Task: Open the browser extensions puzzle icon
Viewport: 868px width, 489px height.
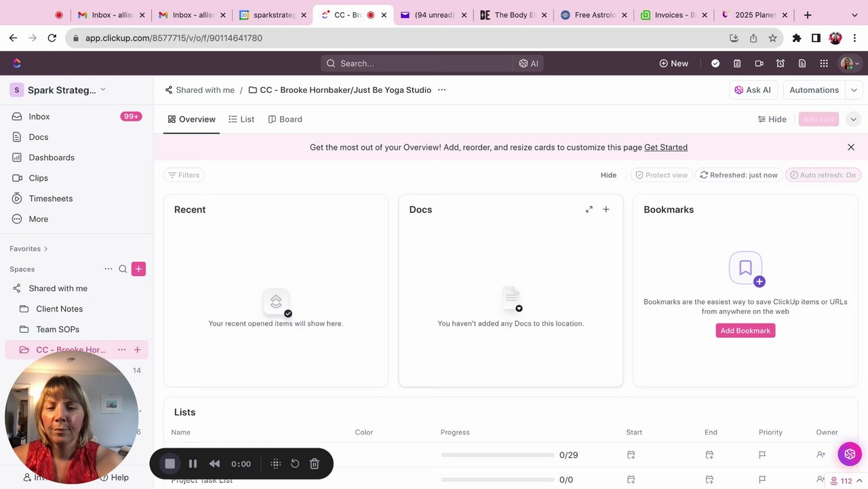Action: click(797, 38)
